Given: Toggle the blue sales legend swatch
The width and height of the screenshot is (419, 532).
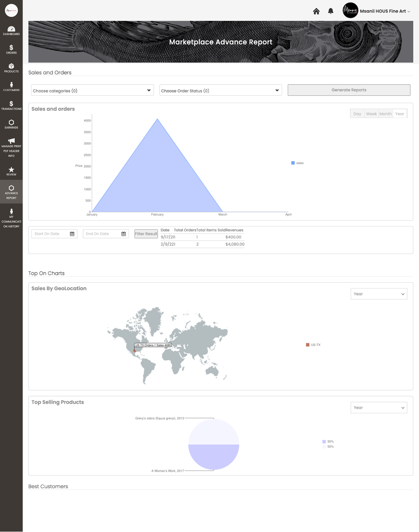Looking at the screenshot, I should pyautogui.click(x=293, y=163).
